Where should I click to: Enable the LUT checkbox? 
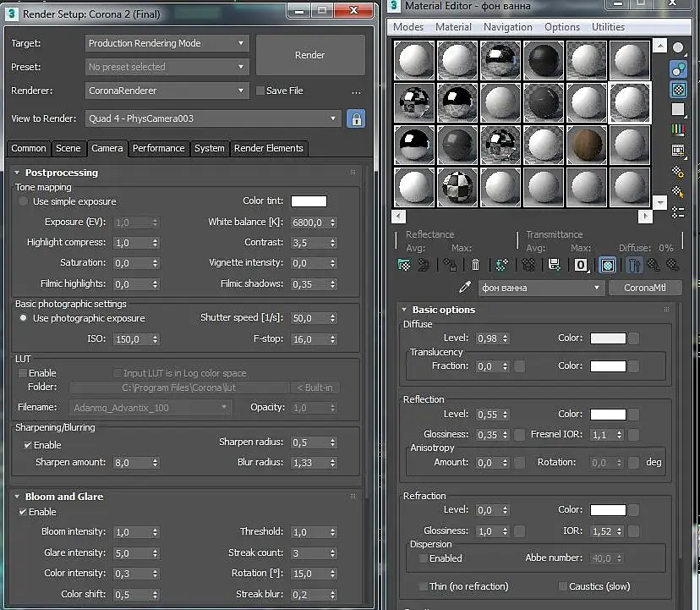click(23, 373)
